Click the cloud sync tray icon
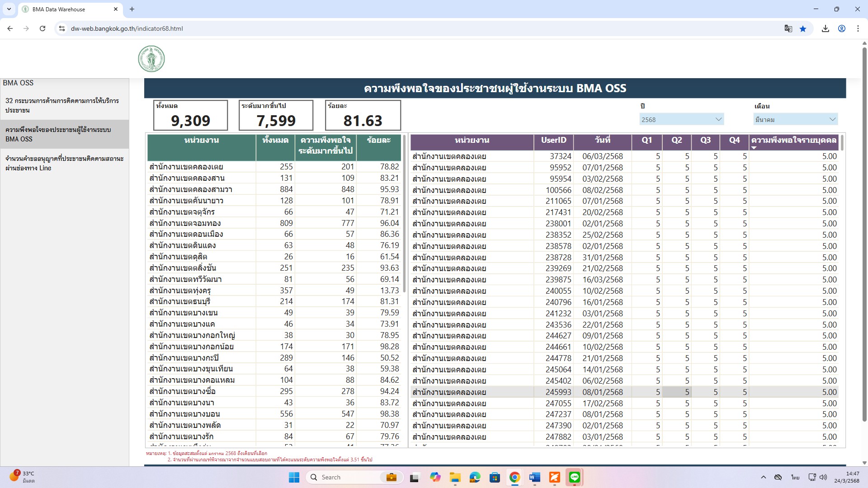The height and width of the screenshot is (488, 868). [778, 477]
